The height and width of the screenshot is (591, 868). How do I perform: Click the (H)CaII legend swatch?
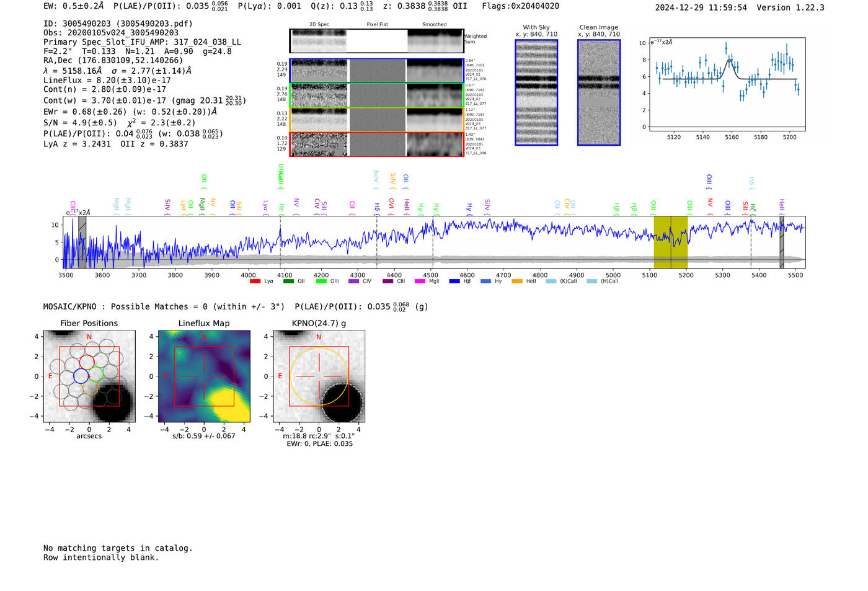tap(591, 282)
